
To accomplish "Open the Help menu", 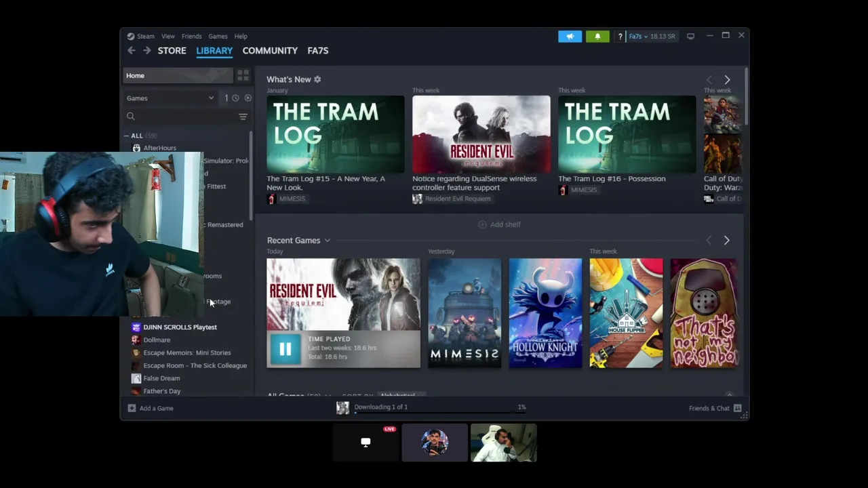I will [x=241, y=36].
